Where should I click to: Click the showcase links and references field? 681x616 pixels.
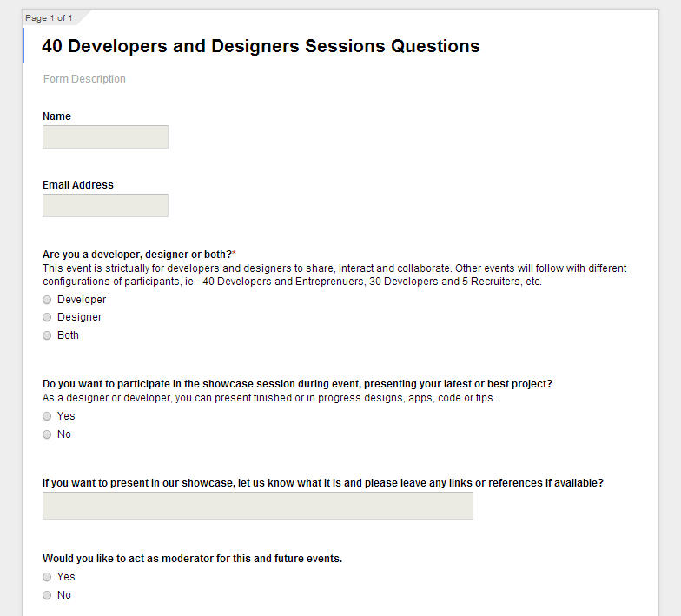pos(257,506)
